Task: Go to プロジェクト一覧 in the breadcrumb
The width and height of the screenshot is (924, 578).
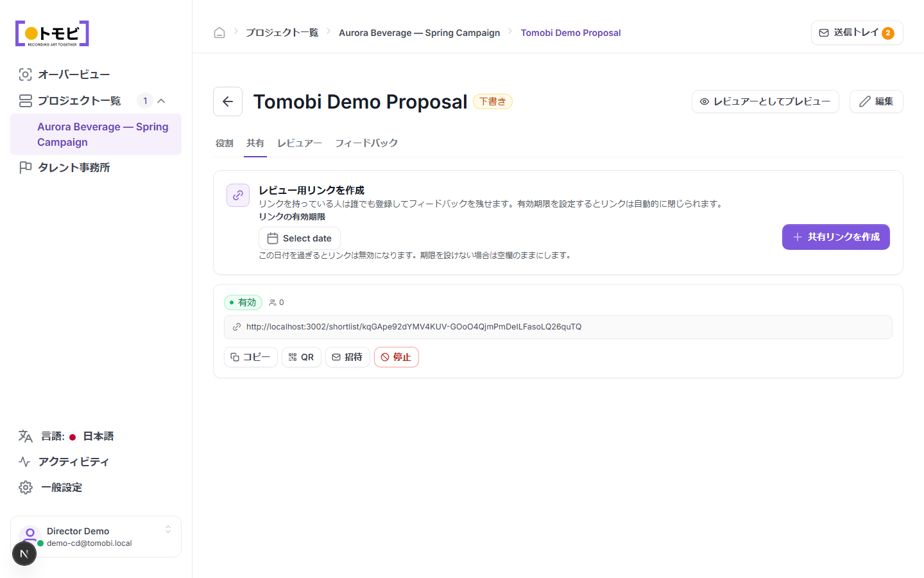Action: (282, 33)
